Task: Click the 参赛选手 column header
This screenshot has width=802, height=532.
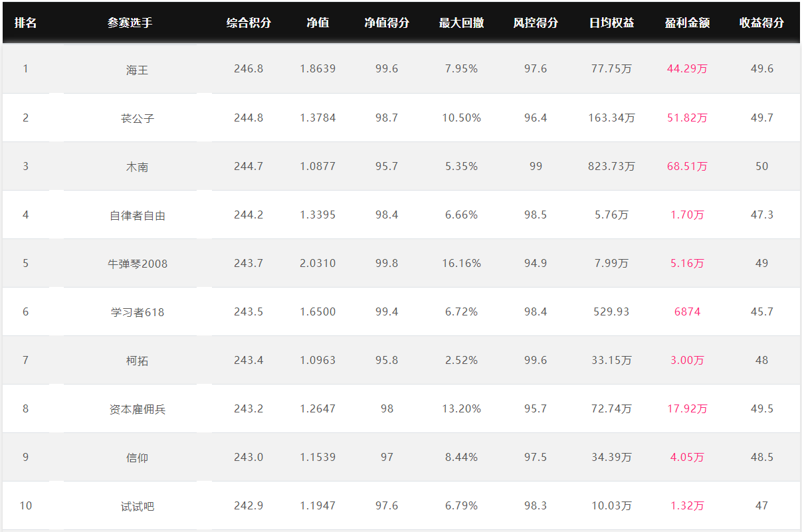Action: click(130, 23)
